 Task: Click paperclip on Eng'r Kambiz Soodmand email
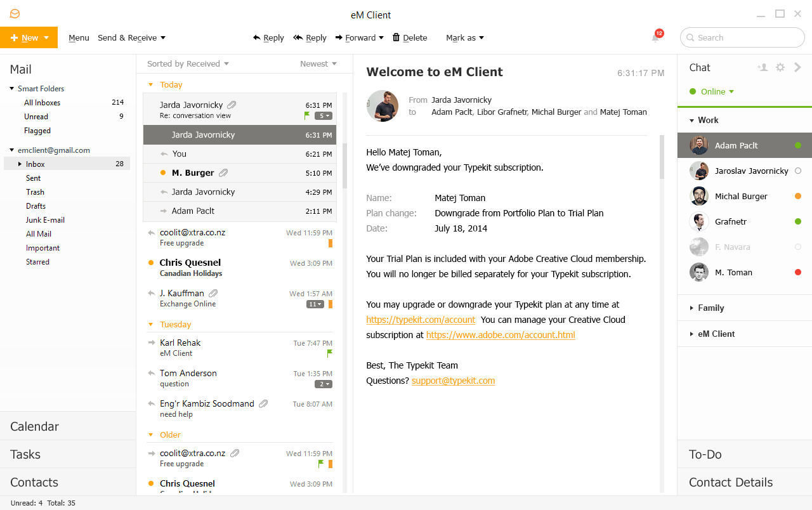click(264, 403)
